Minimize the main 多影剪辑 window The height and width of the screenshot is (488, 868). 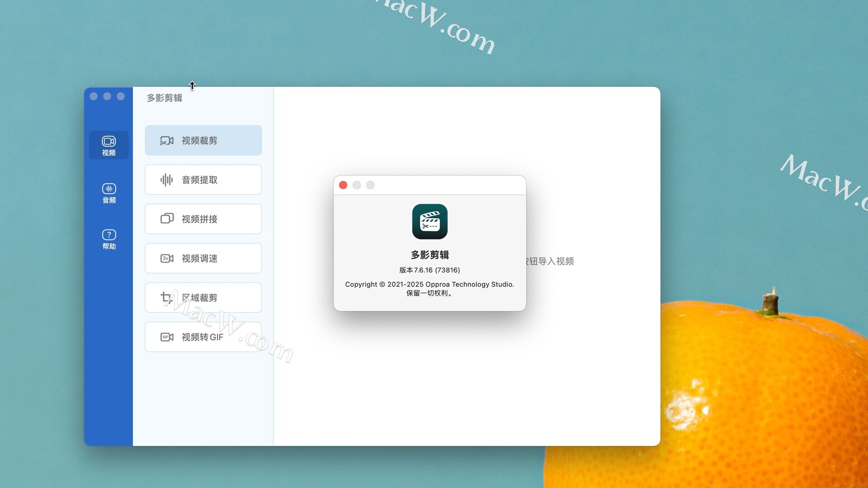coord(107,96)
